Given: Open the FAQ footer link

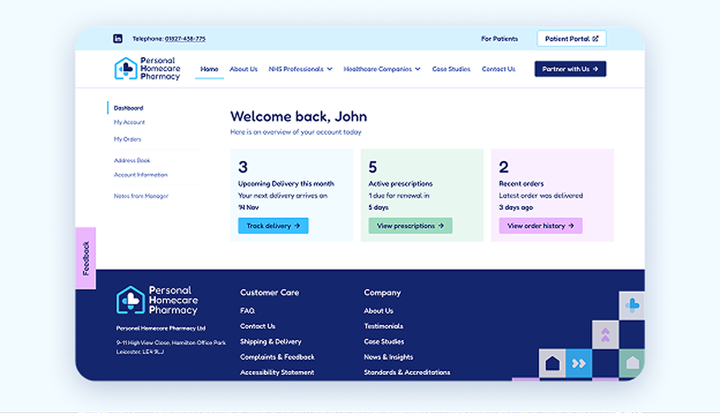Looking at the screenshot, I should (248, 310).
